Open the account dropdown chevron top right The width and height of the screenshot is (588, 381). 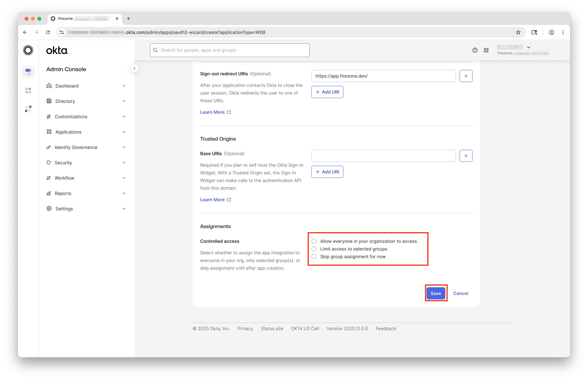click(529, 47)
